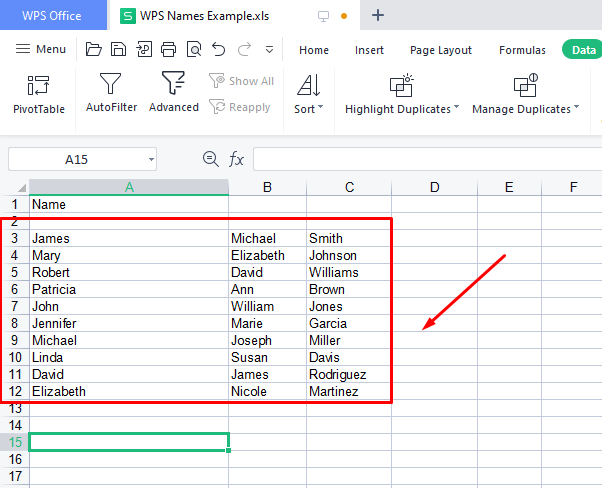602x488 pixels.
Task: Click the Print icon
Action: coord(169,49)
